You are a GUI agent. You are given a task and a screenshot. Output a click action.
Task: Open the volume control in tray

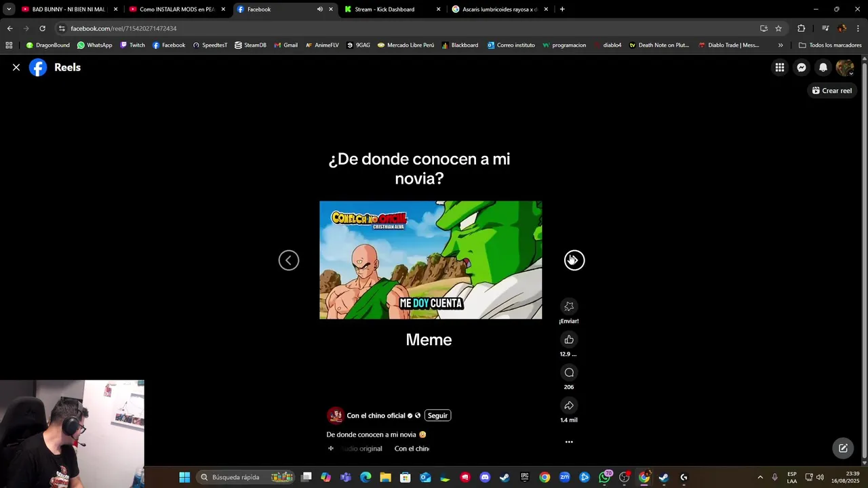pos(820,477)
